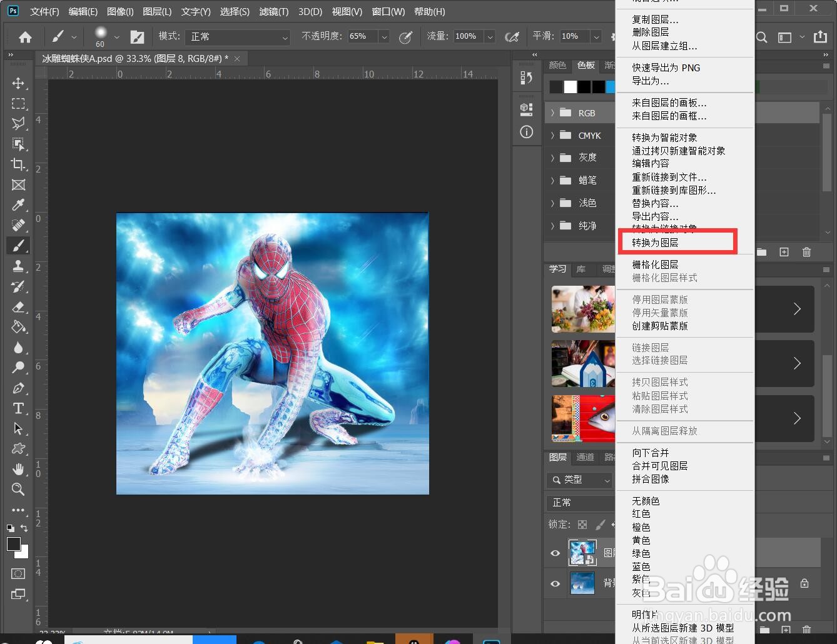Open the flow 100% dropdown arrow
Viewport: 837px width, 644px height.
(x=490, y=37)
